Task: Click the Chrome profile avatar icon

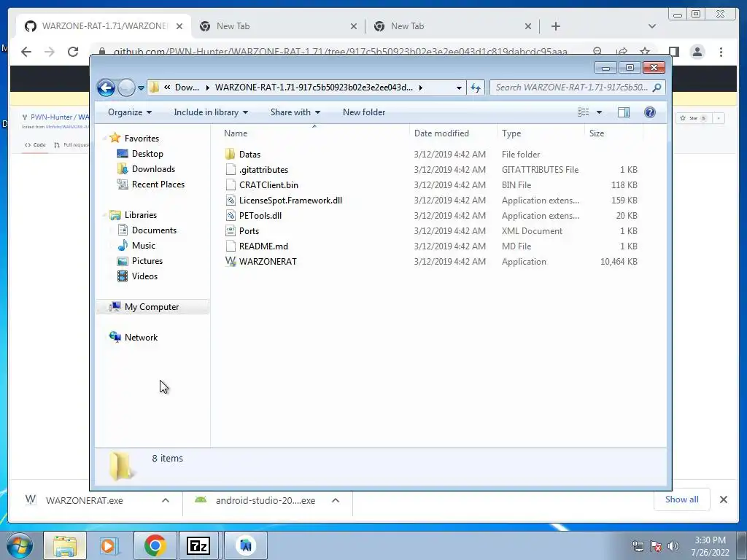Action: pos(697,52)
